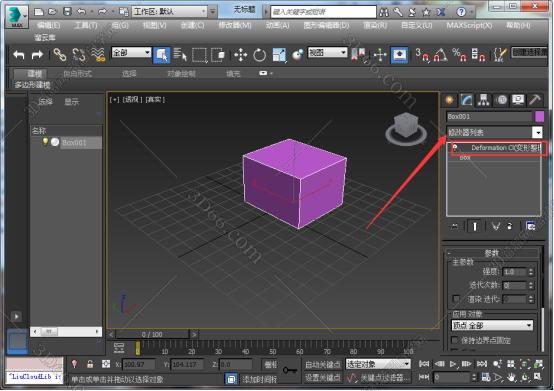554x391 pixels.
Task: Toggle the Spinner Snap icon
Action: coord(478,55)
